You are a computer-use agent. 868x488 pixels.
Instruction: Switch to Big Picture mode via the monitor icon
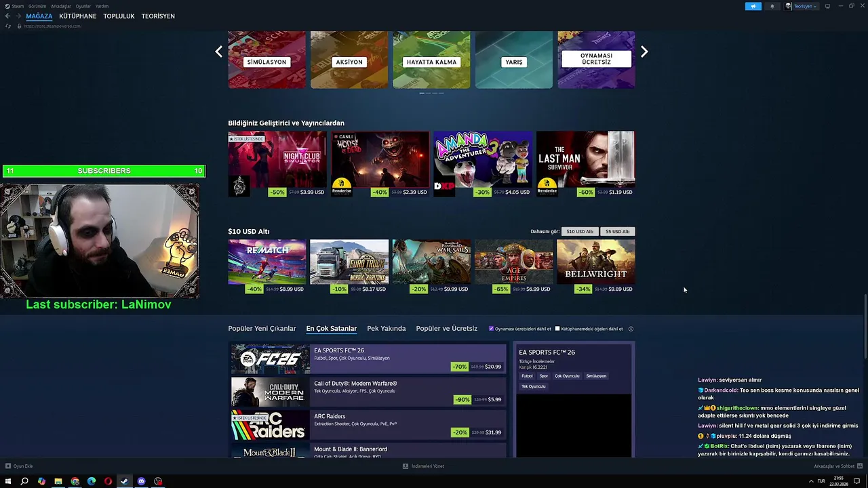[827, 6]
